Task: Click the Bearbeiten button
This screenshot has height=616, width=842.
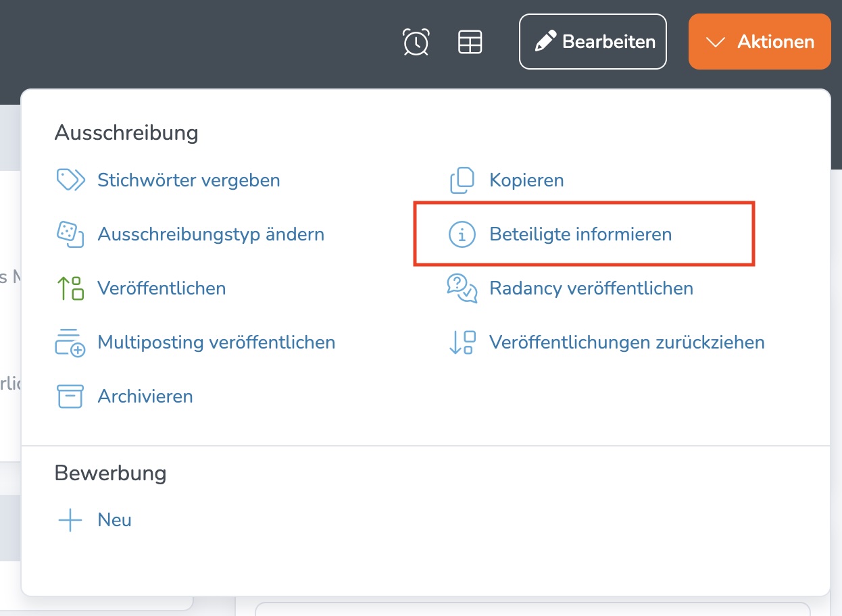Action: [x=593, y=41]
